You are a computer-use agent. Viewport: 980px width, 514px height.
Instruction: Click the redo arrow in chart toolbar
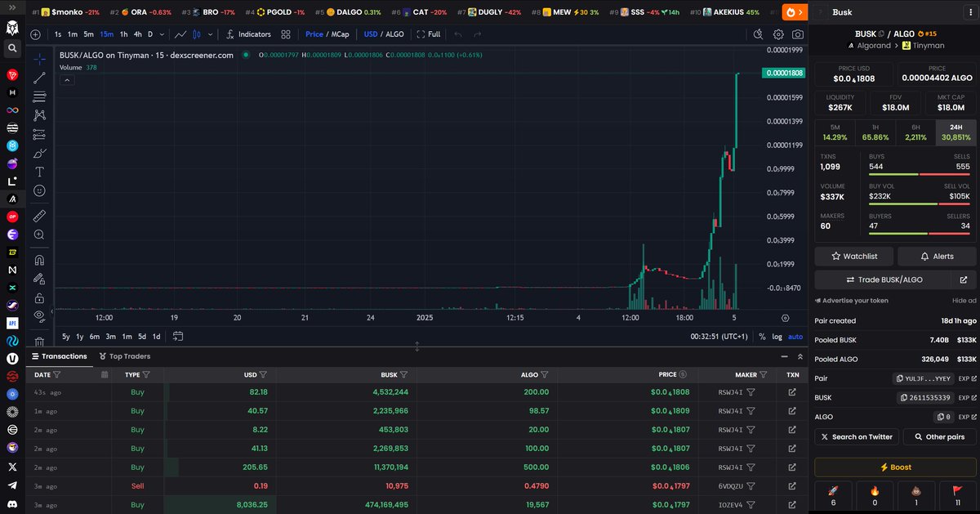(478, 34)
